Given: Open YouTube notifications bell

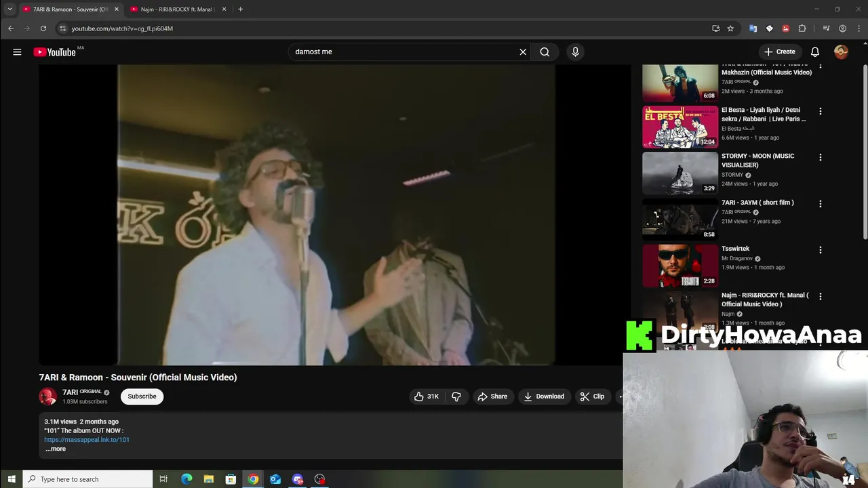Looking at the screenshot, I should (x=815, y=52).
